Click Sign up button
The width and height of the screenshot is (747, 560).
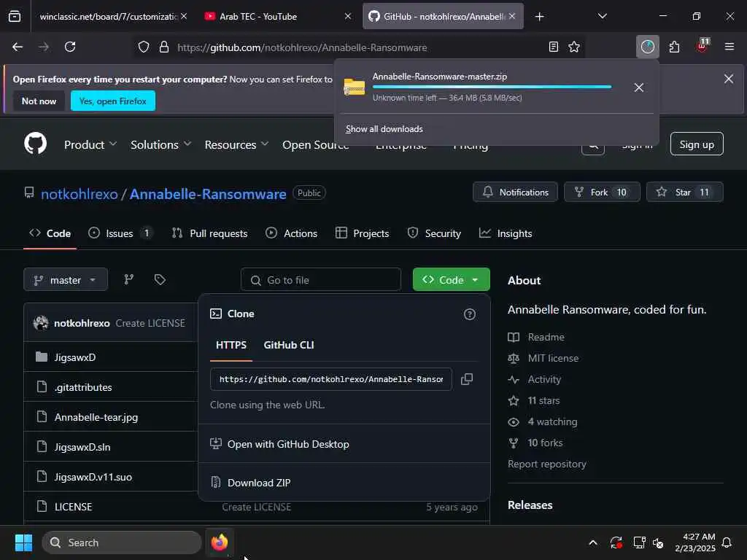point(697,144)
